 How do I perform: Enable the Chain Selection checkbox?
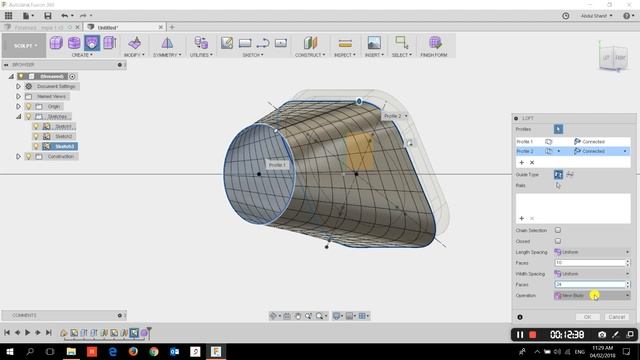[x=558, y=230]
